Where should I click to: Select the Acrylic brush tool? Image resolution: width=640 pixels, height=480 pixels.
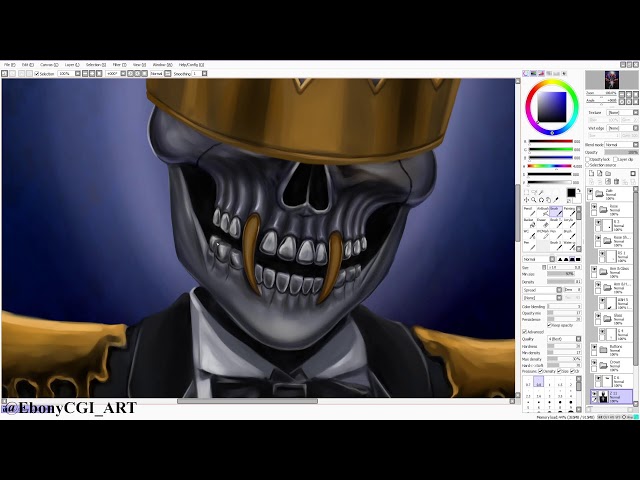coord(569,223)
